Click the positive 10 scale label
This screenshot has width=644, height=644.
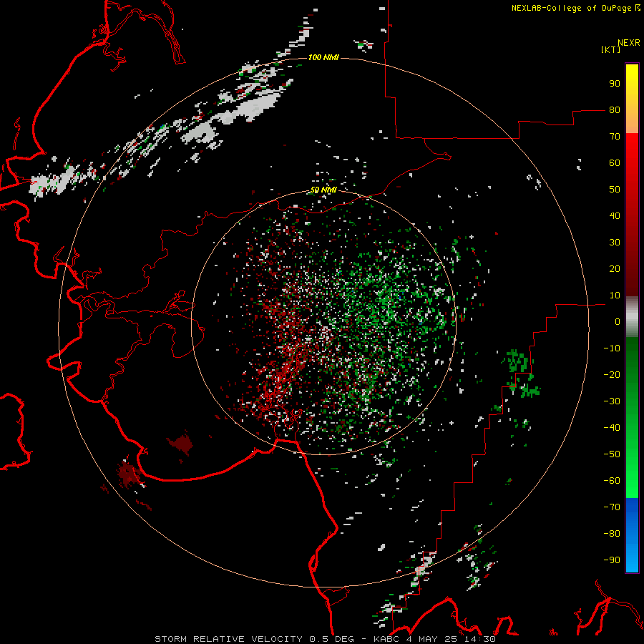(x=615, y=296)
